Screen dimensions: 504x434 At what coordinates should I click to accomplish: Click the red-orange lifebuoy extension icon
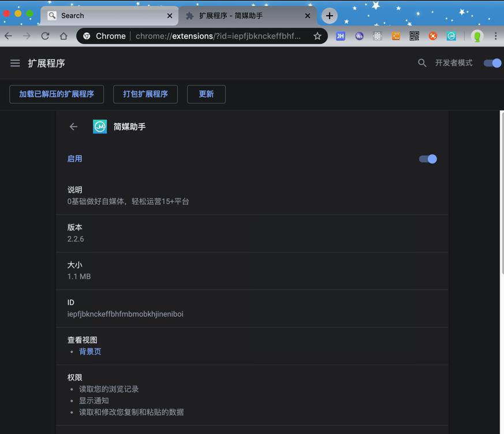click(x=433, y=36)
